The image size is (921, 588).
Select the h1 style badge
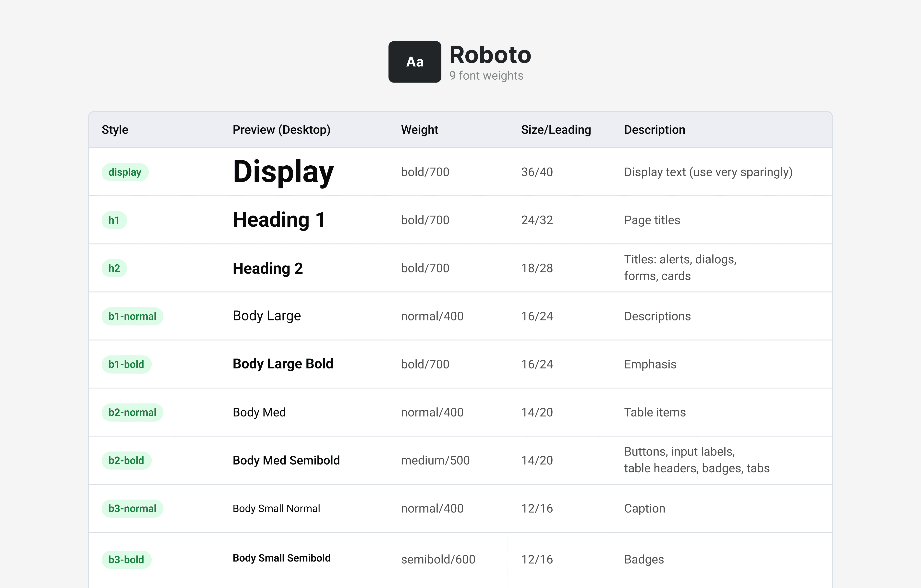tap(114, 220)
